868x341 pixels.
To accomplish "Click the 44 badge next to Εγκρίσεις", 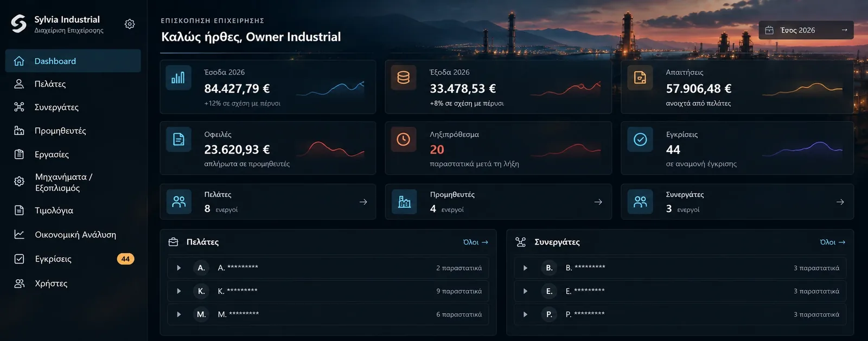I will tap(125, 259).
